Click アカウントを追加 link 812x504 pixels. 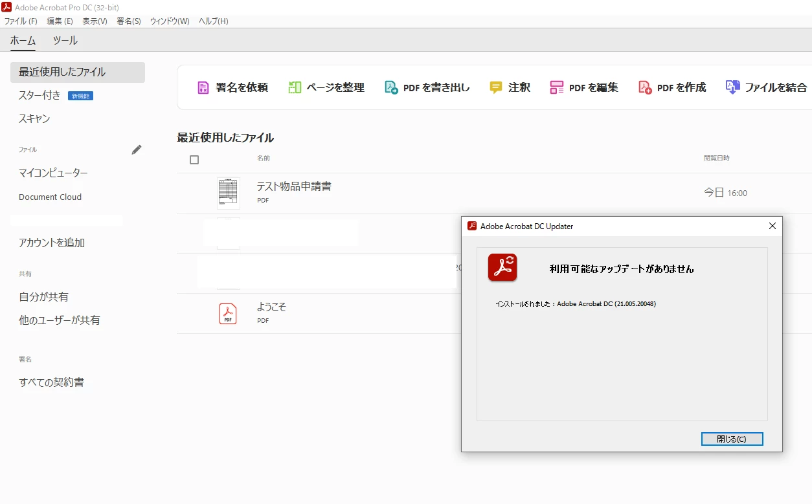(x=52, y=243)
